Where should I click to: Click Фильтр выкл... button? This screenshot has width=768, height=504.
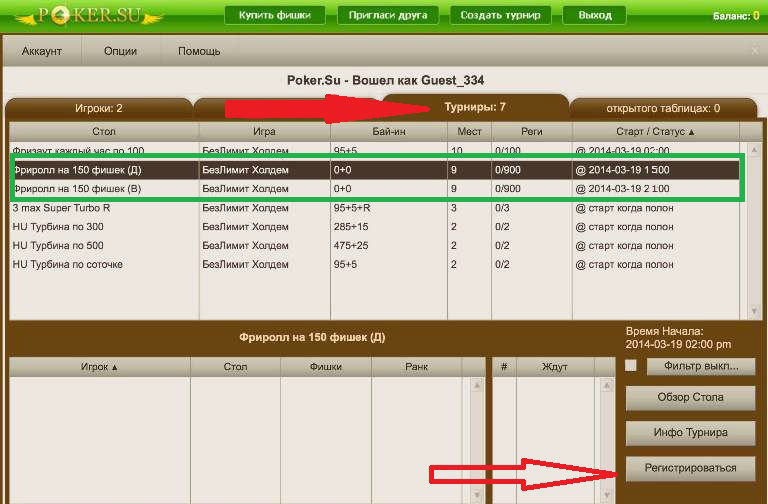701,366
